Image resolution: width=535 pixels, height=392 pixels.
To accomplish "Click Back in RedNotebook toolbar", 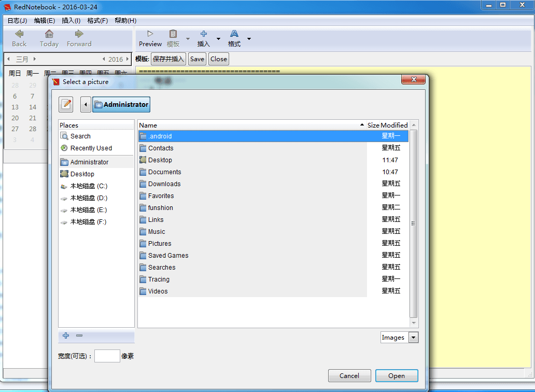I will pyautogui.click(x=19, y=38).
